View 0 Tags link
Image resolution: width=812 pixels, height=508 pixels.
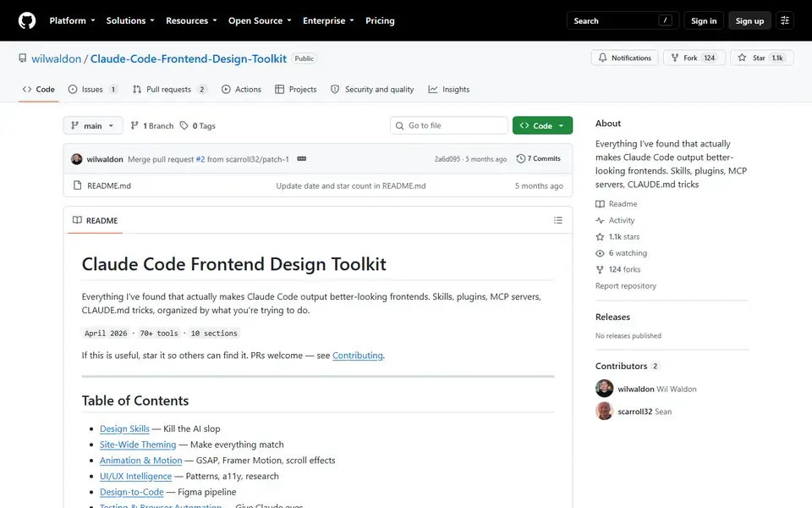[x=197, y=125]
